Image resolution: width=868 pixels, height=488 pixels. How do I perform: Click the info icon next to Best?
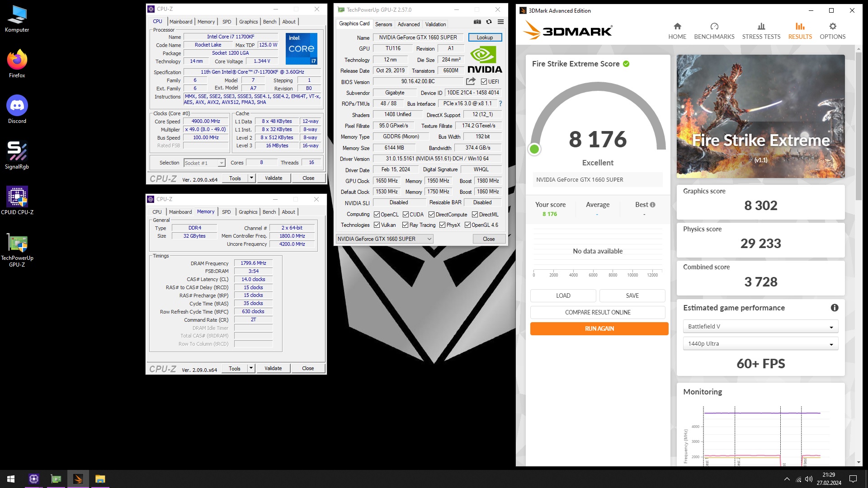tap(652, 205)
